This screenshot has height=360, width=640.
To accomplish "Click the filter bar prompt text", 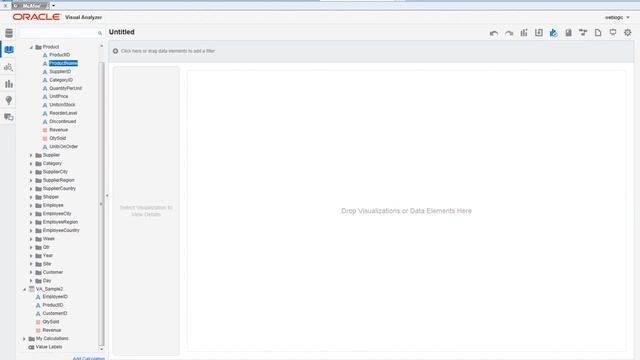I will (168, 51).
